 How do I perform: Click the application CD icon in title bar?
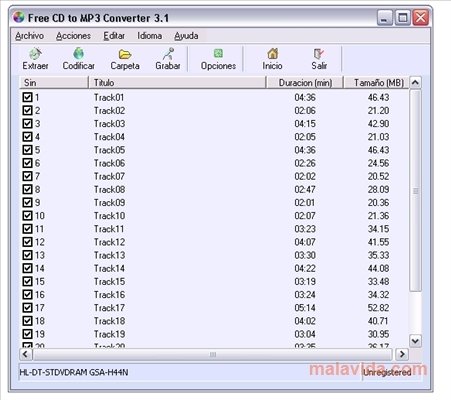tap(19, 17)
